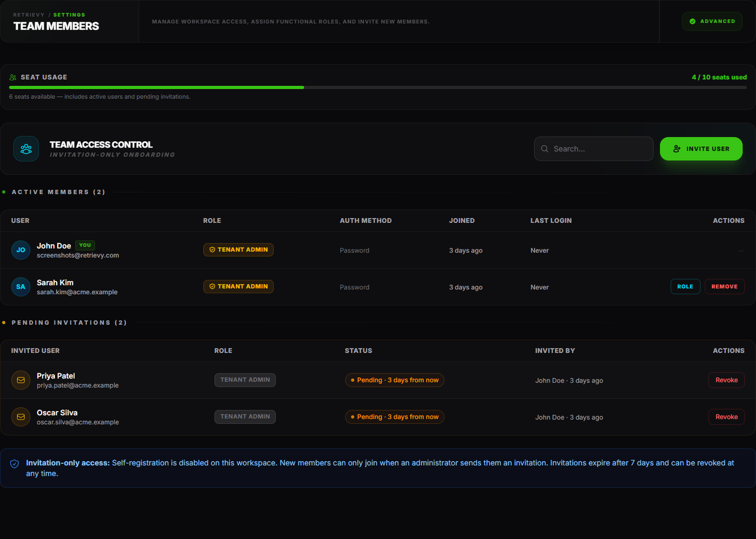
Task: Click Password auth method in Sarah Kim's row
Action: (x=354, y=287)
